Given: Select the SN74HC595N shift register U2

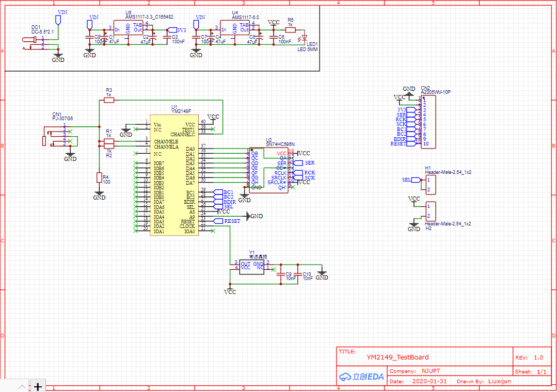Looking at the screenshot, I should (268, 170).
